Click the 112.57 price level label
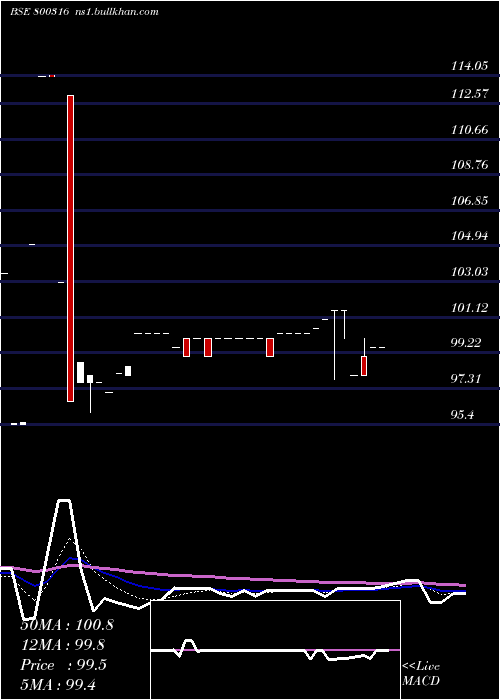The width and height of the screenshot is (500, 700). tap(469, 94)
